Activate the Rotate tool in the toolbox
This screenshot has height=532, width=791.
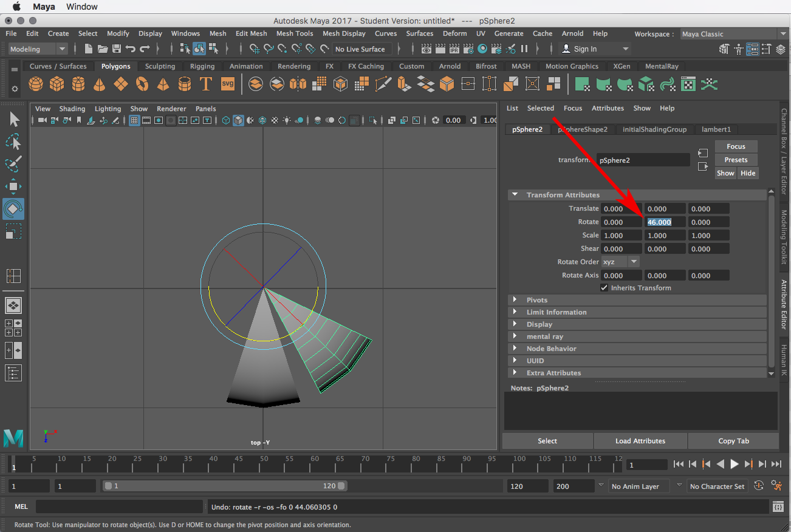14,208
